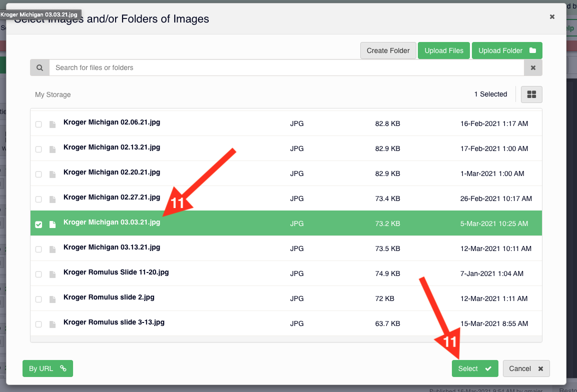Click the 63.7 KB file size
Image resolution: width=577 pixels, height=392 pixels.
pyautogui.click(x=387, y=324)
